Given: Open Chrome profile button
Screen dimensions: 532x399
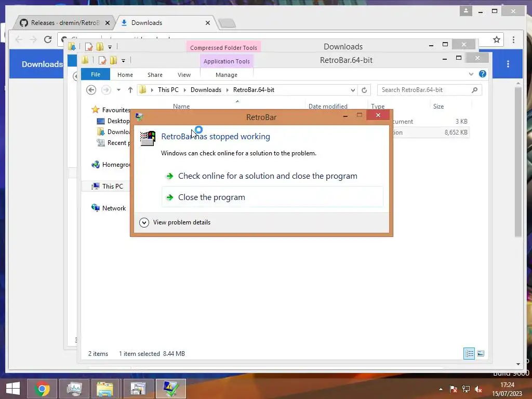Looking at the screenshot, I should pos(466,11).
